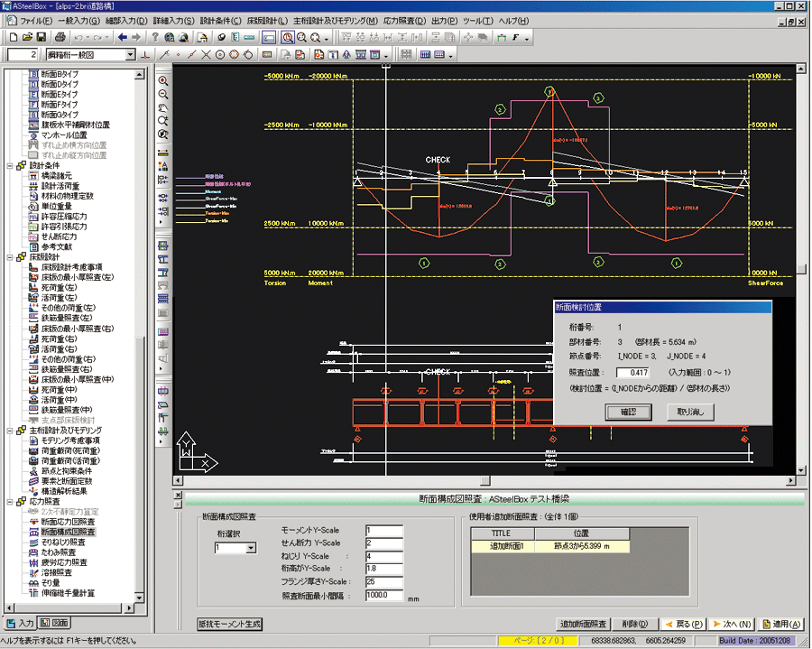Open the 桁選択 dropdown
This screenshot has width=812, height=649.
pyautogui.click(x=250, y=548)
